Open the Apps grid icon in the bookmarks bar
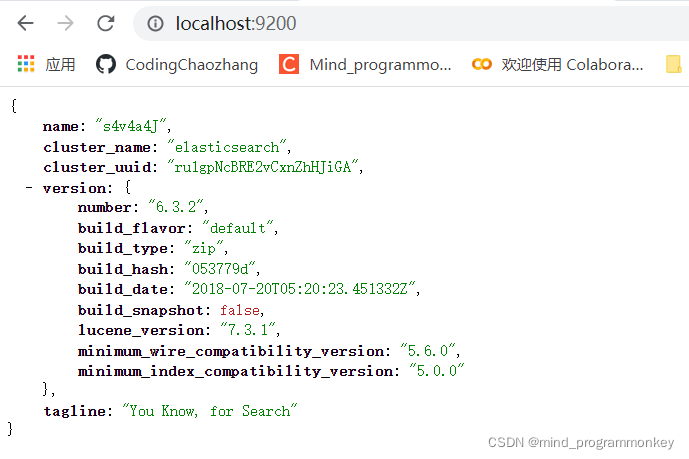The width and height of the screenshot is (689, 459). coord(26,64)
